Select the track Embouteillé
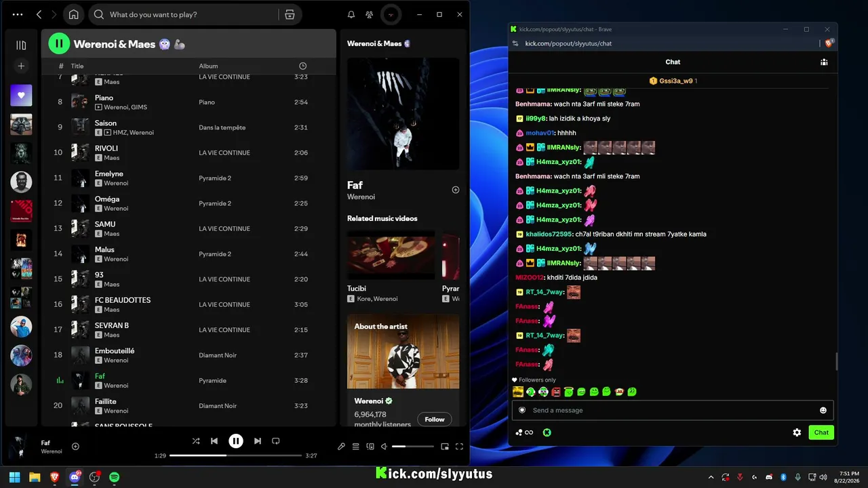Screen dimensions: 868x488 click(x=115, y=351)
